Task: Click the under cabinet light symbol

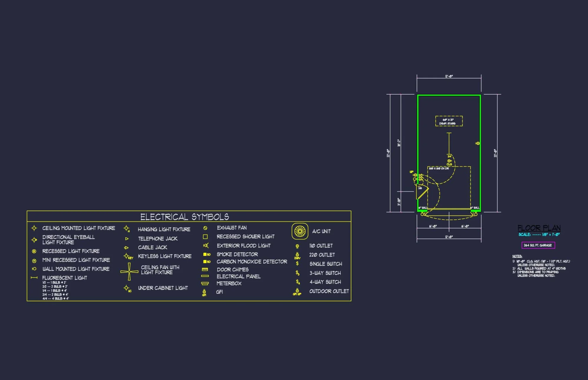Action: (126, 288)
